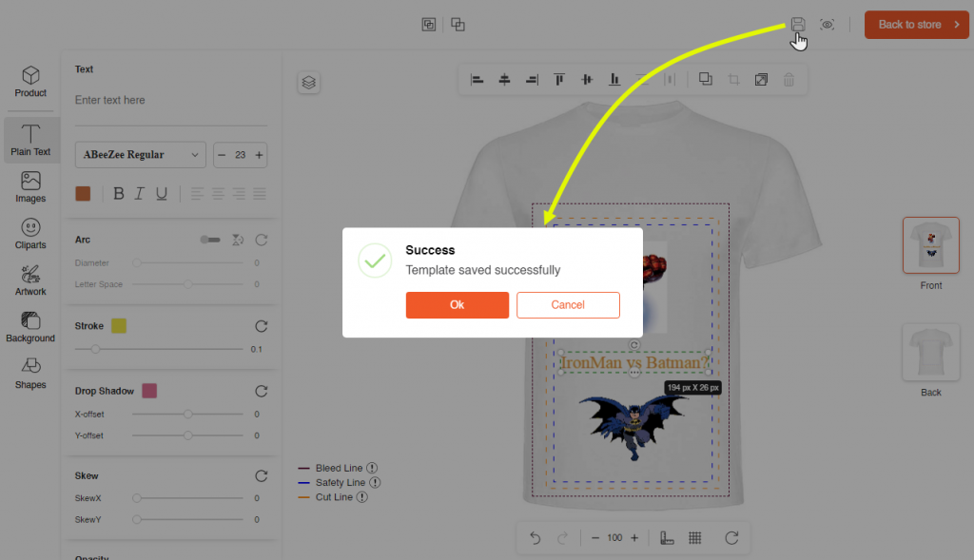
Task: Click the Stroke color swatch
Action: coord(119,325)
